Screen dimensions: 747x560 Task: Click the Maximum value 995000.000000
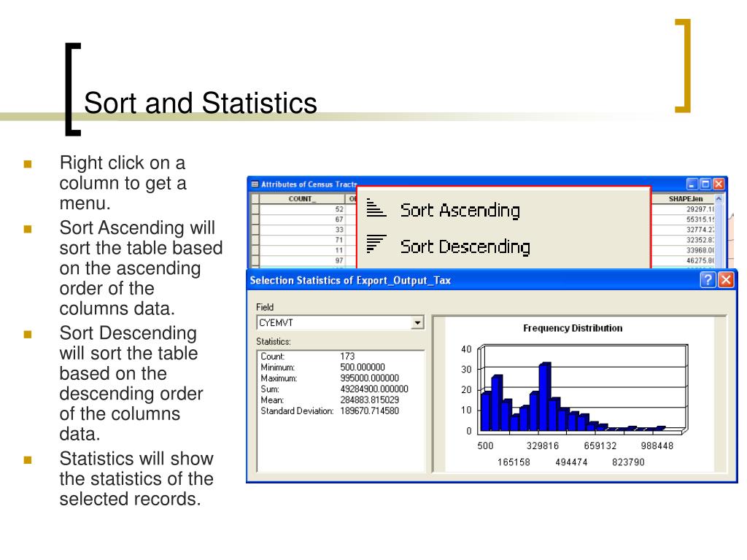(x=370, y=378)
